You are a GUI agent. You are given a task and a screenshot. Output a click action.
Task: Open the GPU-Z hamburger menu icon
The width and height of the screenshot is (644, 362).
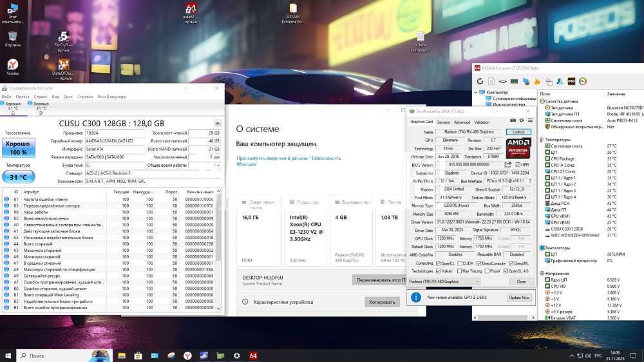(529, 122)
